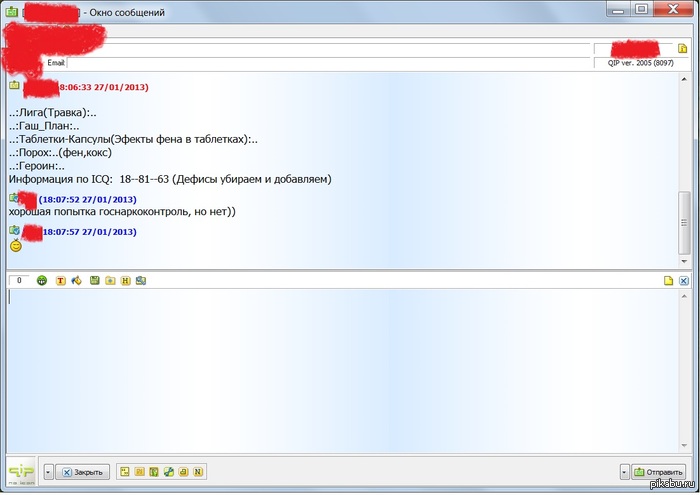Click the window title bar QIP icon
The height and width of the screenshot is (495, 700).
12,12
